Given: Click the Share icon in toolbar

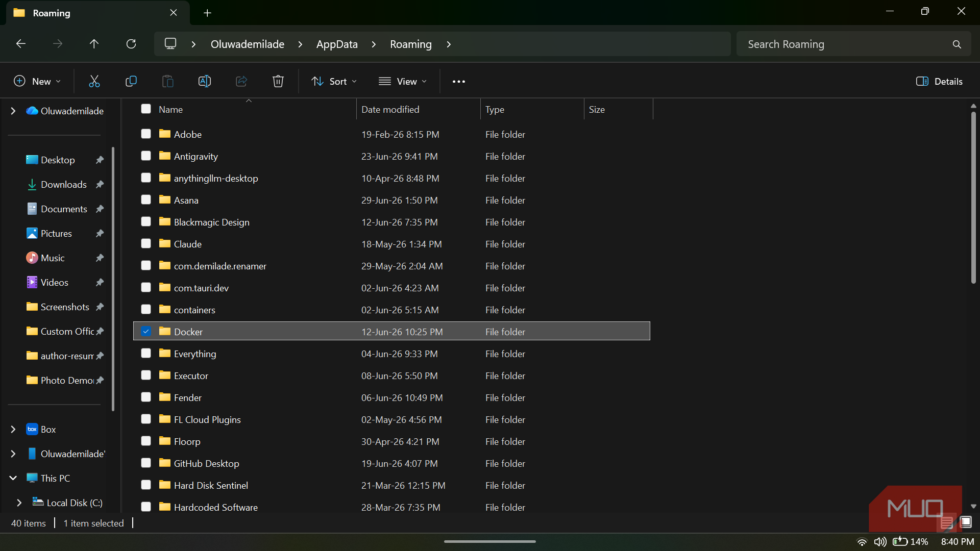Looking at the screenshot, I should tap(241, 81).
